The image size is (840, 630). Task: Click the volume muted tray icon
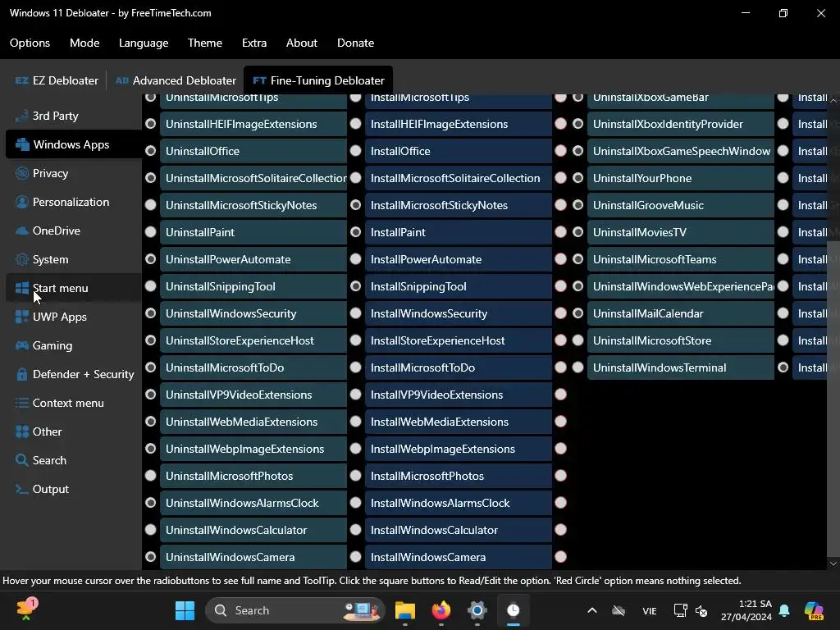[701, 610]
